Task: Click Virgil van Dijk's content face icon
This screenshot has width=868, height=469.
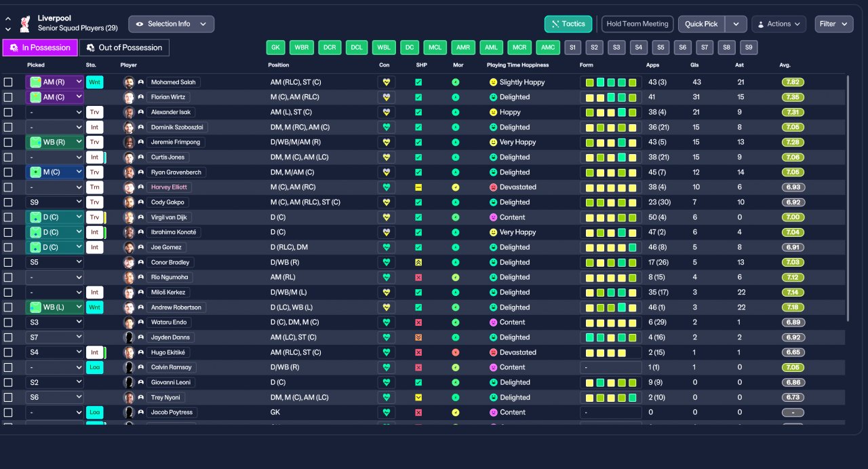Action: pyautogui.click(x=493, y=217)
